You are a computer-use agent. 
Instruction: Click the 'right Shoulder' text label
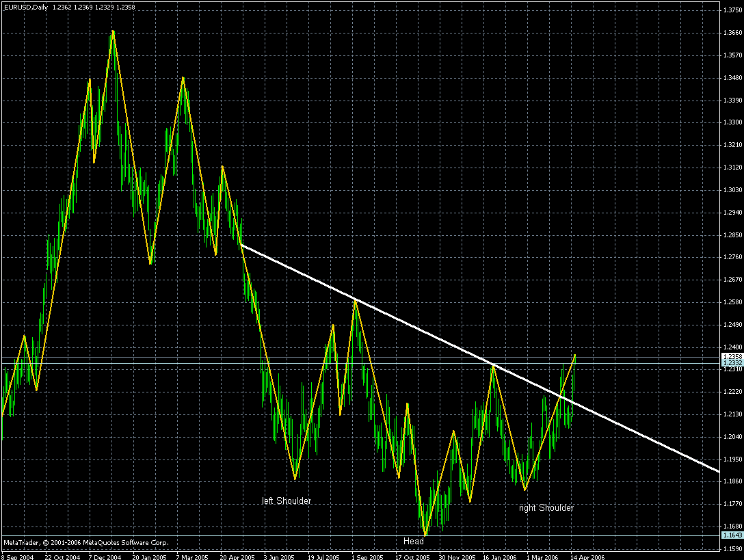tap(546, 508)
